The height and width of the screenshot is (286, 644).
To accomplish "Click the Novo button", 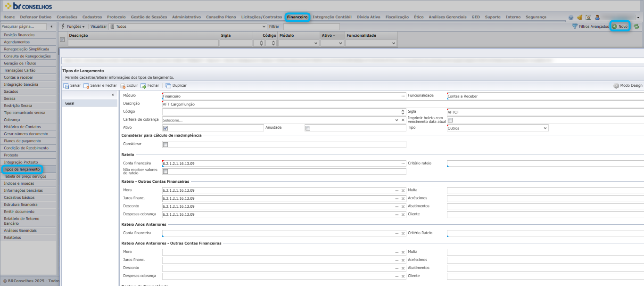I will (620, 26).
